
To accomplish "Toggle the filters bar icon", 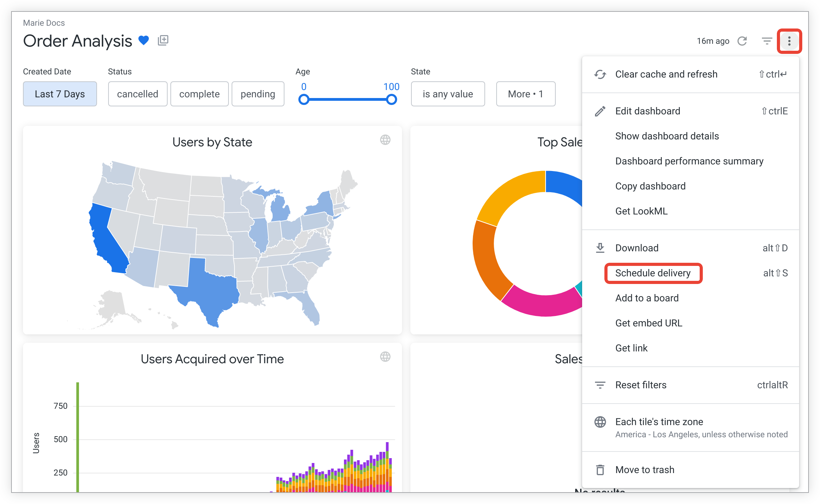I will point(767,41).
